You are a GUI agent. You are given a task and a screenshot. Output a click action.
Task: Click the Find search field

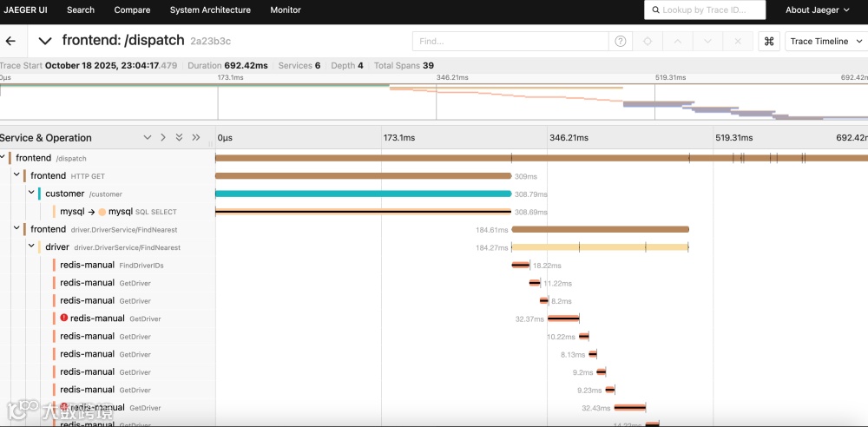coord(510,41)
